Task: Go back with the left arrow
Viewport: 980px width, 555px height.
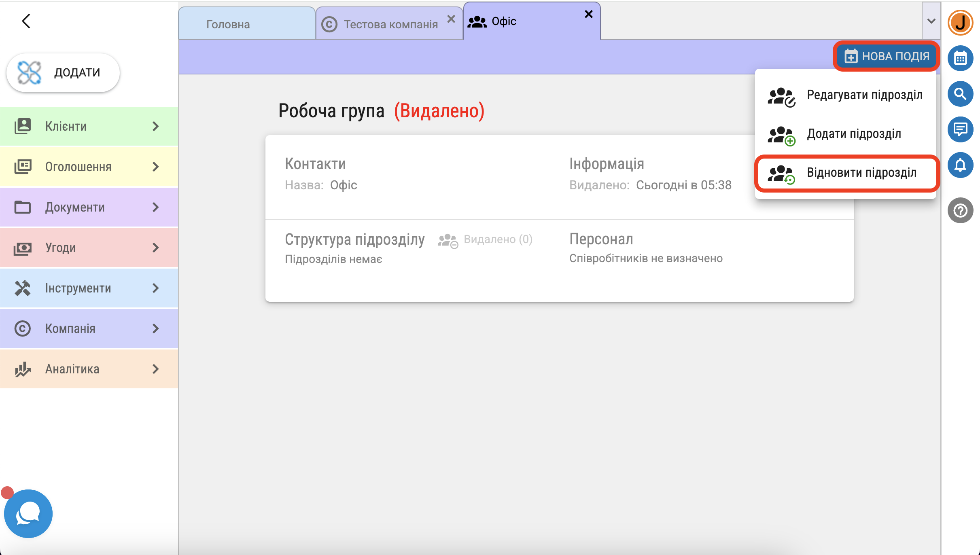Action: point(26,21)
